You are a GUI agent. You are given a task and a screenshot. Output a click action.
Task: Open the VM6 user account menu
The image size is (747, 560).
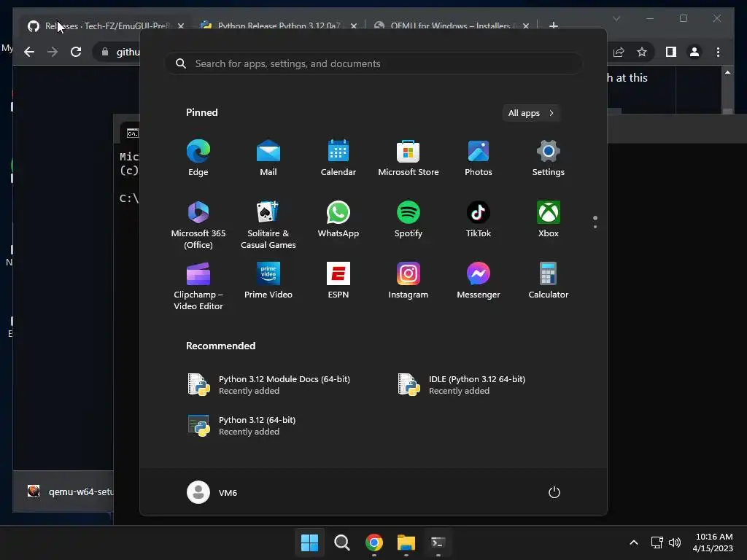pos(212,492)
